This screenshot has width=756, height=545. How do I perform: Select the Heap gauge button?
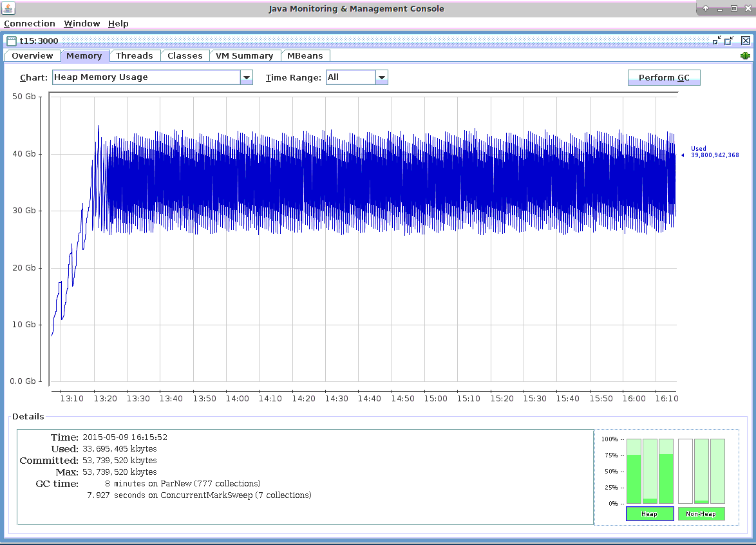(650, 513)
